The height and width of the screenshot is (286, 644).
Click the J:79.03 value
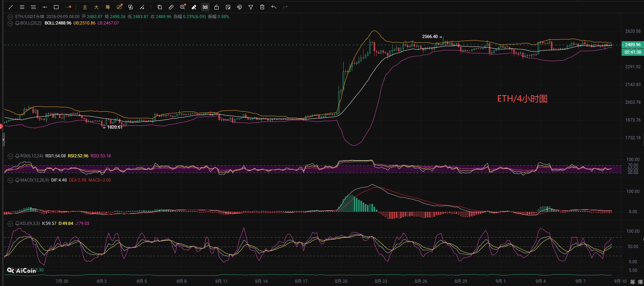[x=82, y=223]
